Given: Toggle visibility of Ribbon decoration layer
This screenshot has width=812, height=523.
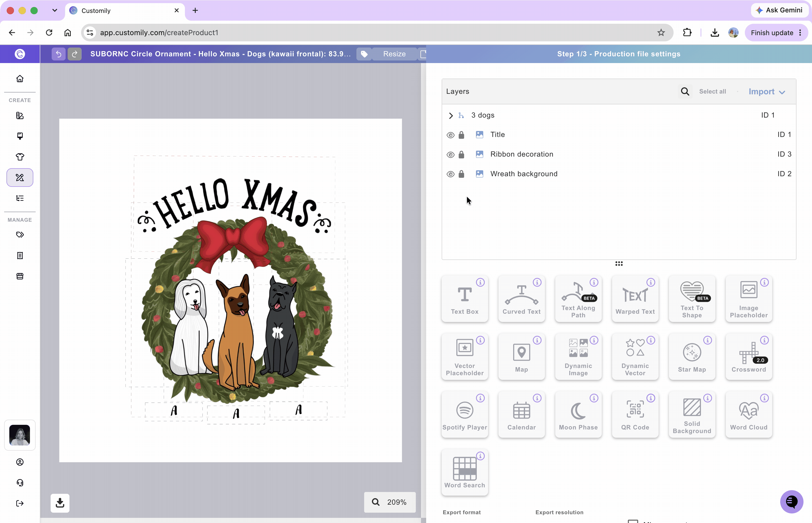Looking at the screenshot, I should 450,155.
